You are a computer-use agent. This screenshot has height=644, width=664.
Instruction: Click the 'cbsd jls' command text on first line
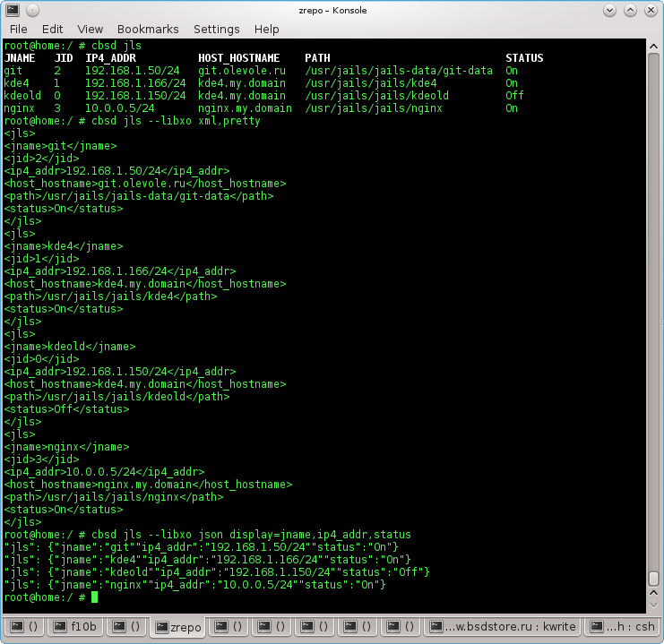(116, 46)
